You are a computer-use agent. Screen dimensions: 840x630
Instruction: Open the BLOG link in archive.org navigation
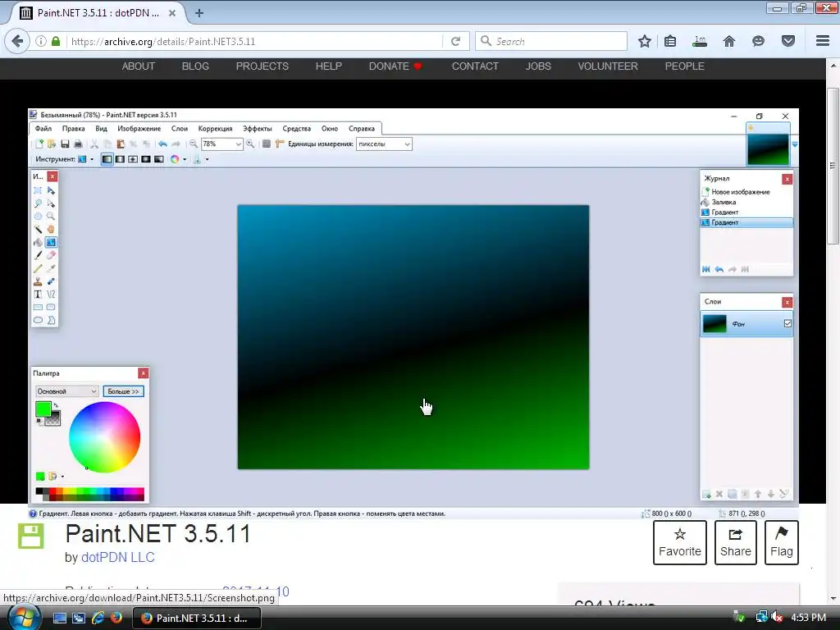[195, 66]
